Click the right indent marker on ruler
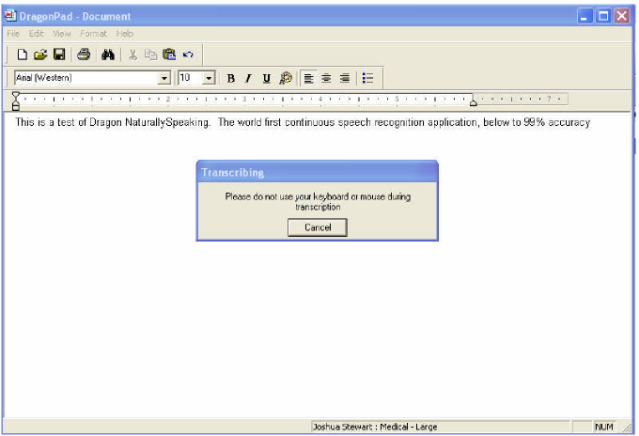 click(473, 101)
